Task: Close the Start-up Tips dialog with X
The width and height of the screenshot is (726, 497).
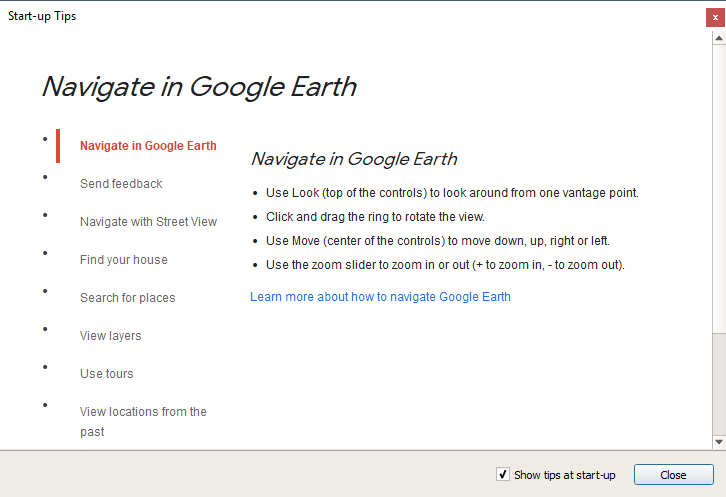Action: tap(715, 18)
